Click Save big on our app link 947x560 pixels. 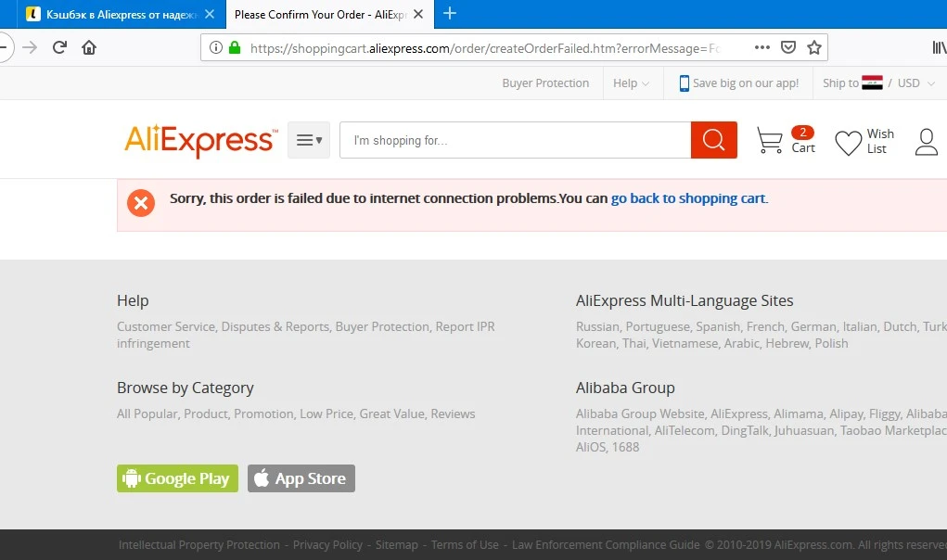click(x=738, y=83)
